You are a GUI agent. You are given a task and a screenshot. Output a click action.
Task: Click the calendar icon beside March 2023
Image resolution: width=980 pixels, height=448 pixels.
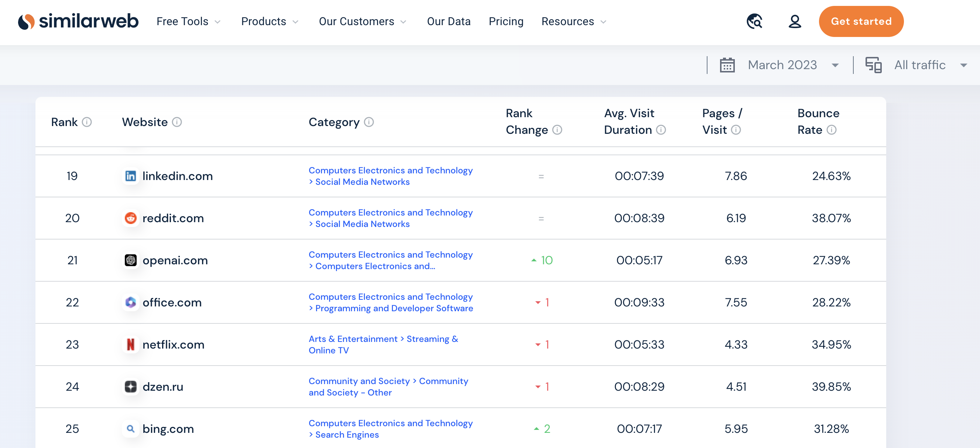[x=727, y=65]
